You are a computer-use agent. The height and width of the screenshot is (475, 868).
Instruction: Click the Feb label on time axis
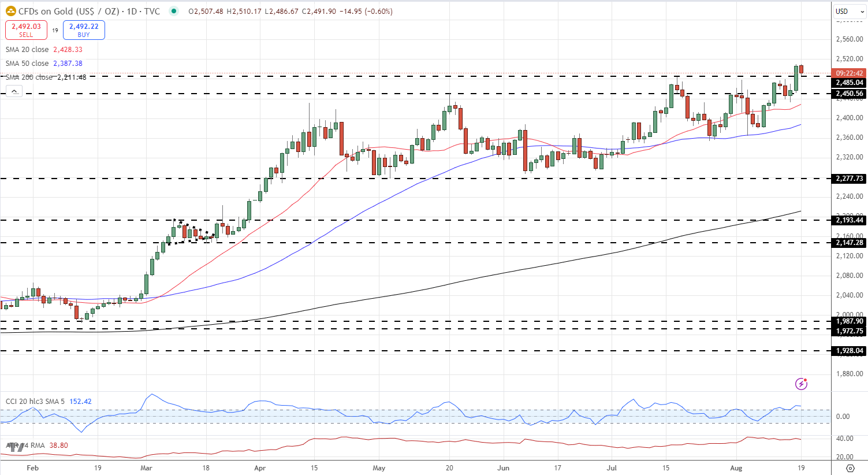[x=33, y=467]
